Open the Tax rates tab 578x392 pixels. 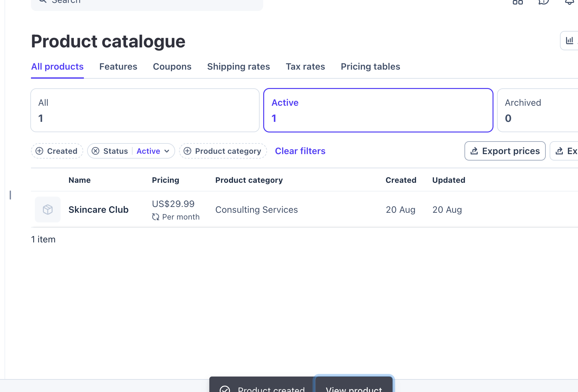pos(305,67)
